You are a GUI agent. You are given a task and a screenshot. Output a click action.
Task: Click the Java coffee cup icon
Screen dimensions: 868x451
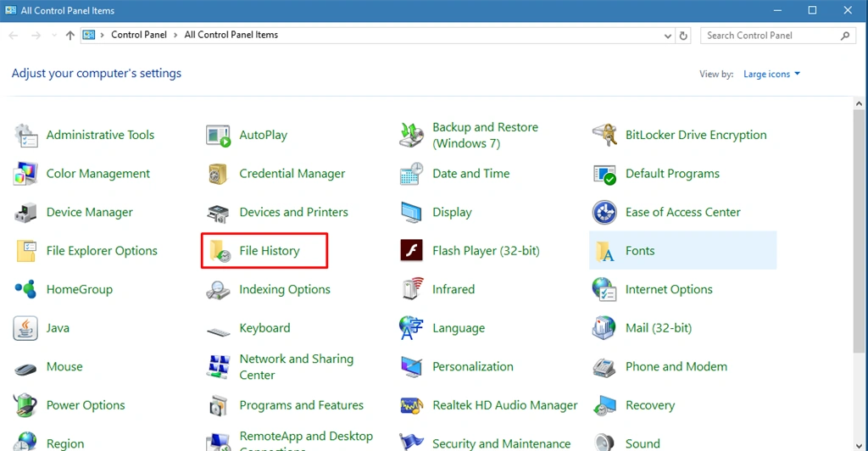[x=25, y=328]
